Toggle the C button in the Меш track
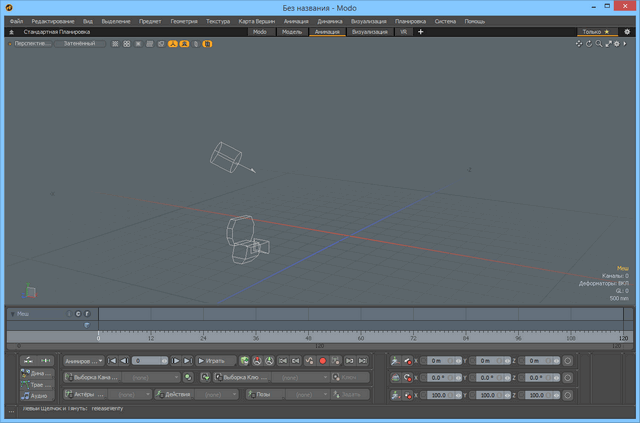 [78, 314]
